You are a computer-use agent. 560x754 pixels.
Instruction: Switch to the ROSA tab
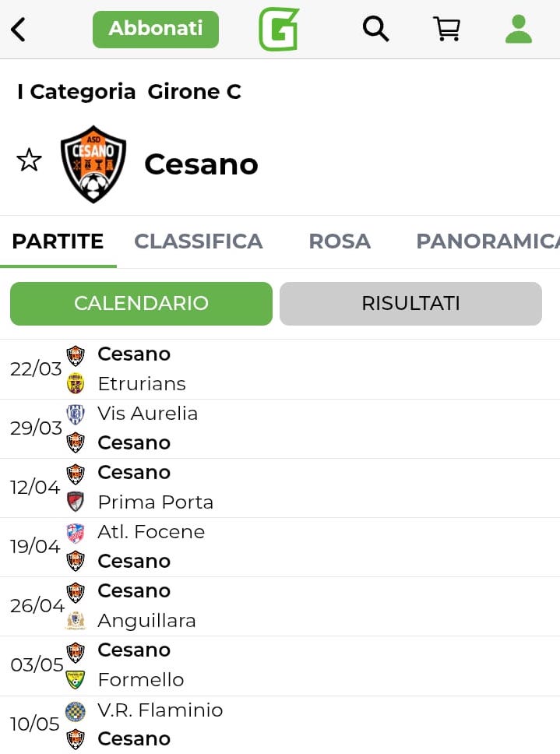click(340, 241)
